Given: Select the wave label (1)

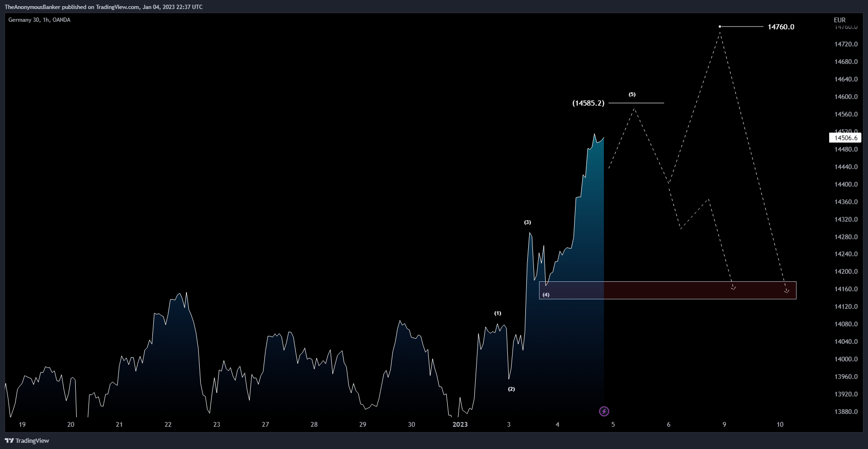Looking at the screenshot, I should tap(498, 313).
